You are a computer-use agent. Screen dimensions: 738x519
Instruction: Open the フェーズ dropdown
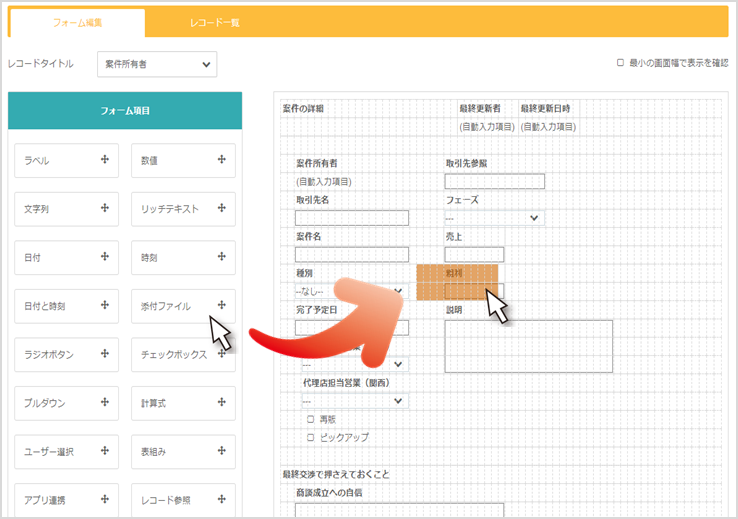click(x=494, y=218)
